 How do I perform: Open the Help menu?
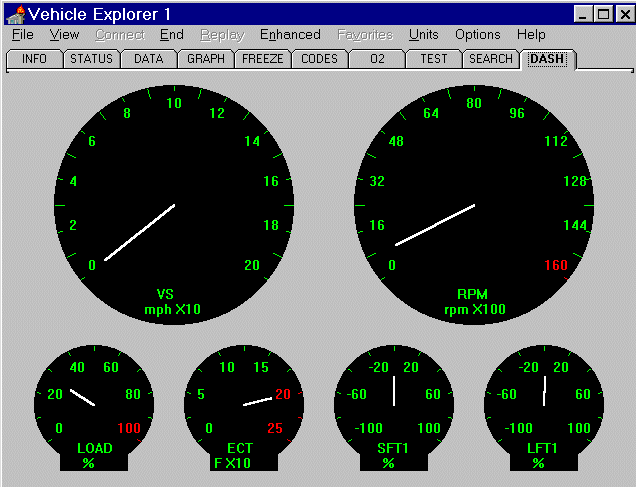[531, 35]
